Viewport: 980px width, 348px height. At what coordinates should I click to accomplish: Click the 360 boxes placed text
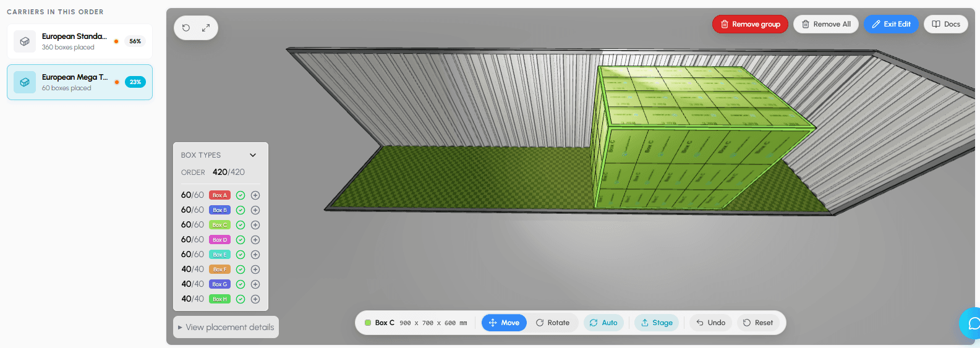(x=68, y=48)
